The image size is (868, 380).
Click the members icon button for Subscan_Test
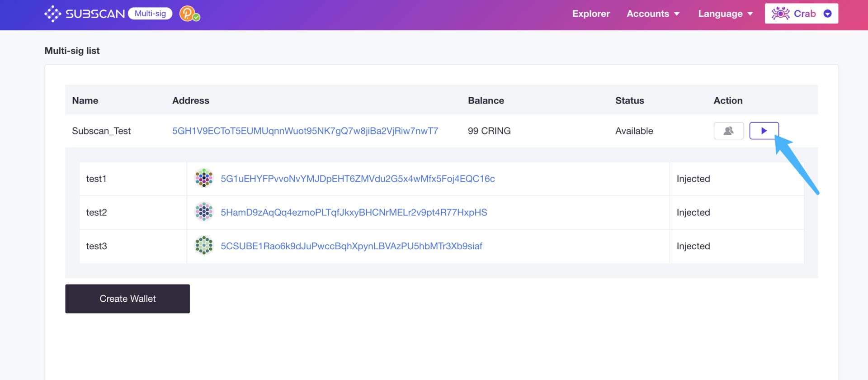click(729, 131)
